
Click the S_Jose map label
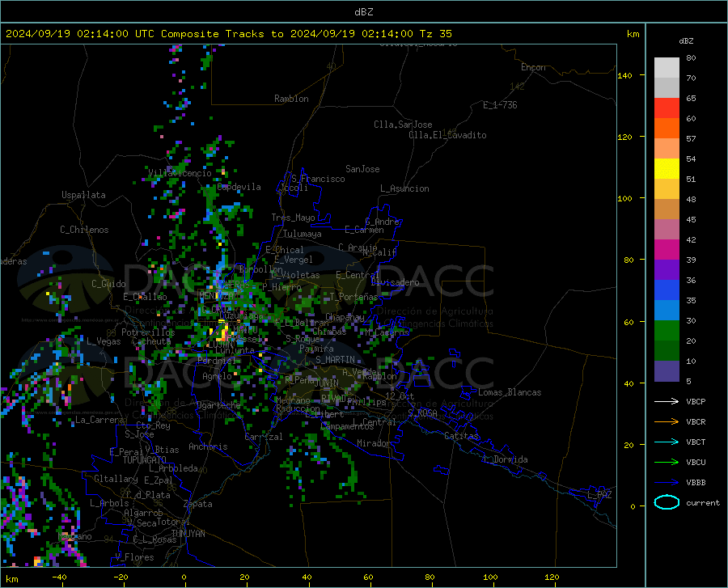click(139, 434)
